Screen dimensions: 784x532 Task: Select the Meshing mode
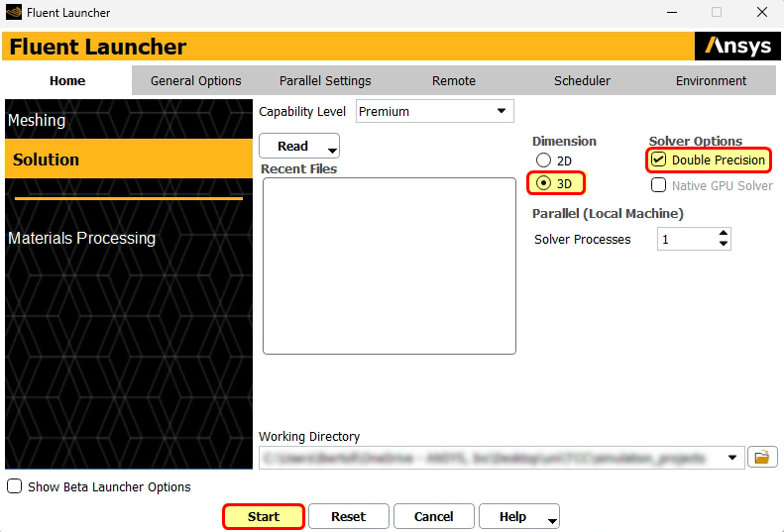(129, 120)
